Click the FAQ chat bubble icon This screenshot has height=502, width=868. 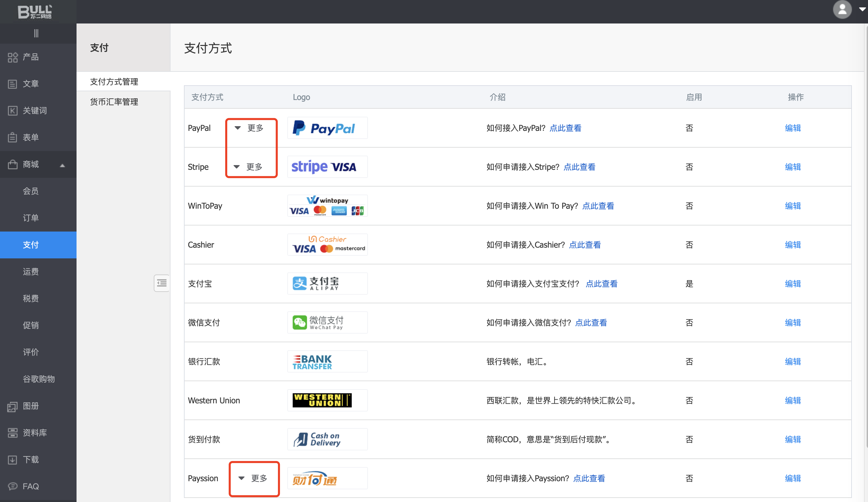[x=13, y=486]
